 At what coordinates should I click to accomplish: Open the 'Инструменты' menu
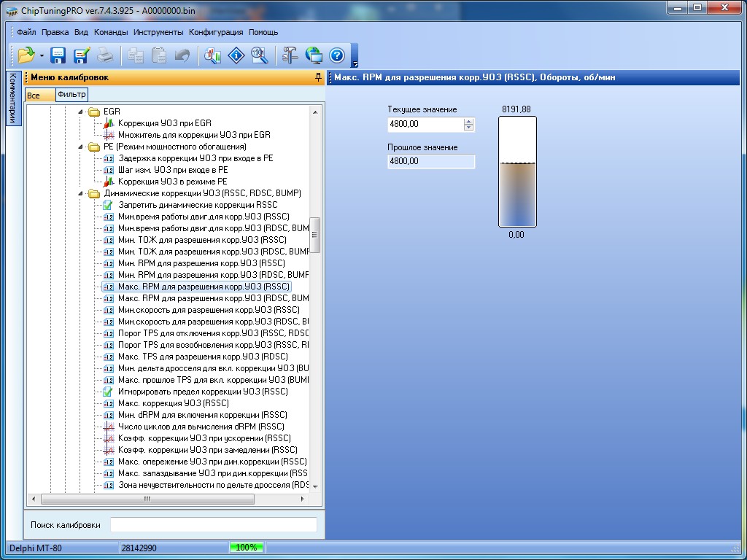(158, 32)
